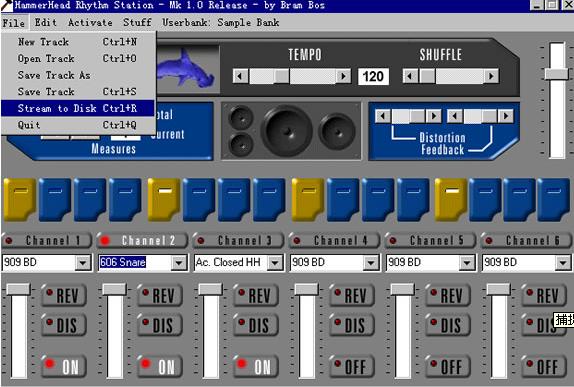Select Channel 3
Screen dimensions: 574x387
tap(238, 241)
